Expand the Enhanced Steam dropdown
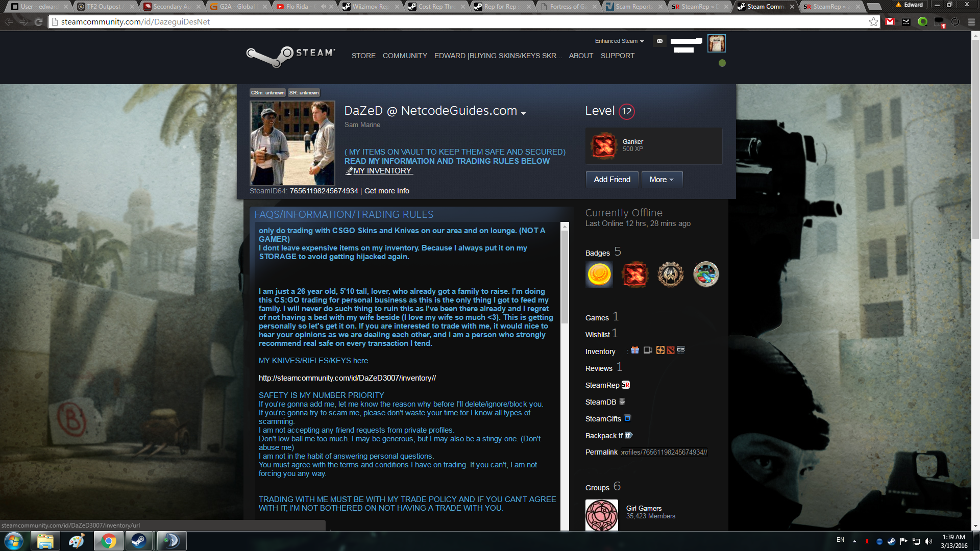 (619, 41)
